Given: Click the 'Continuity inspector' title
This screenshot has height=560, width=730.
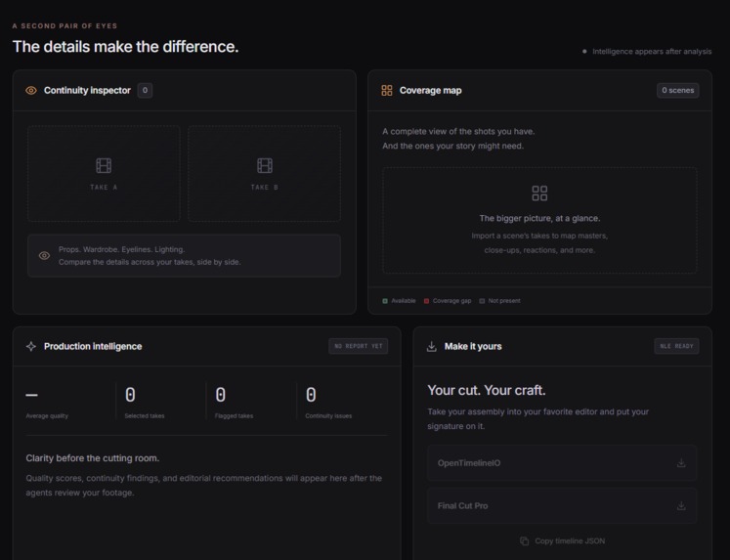Looking at the screenshot, I should 88,90.
